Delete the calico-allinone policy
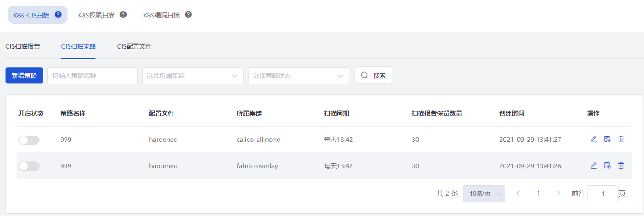Screen dimensions: 644x216 [621, 139]
